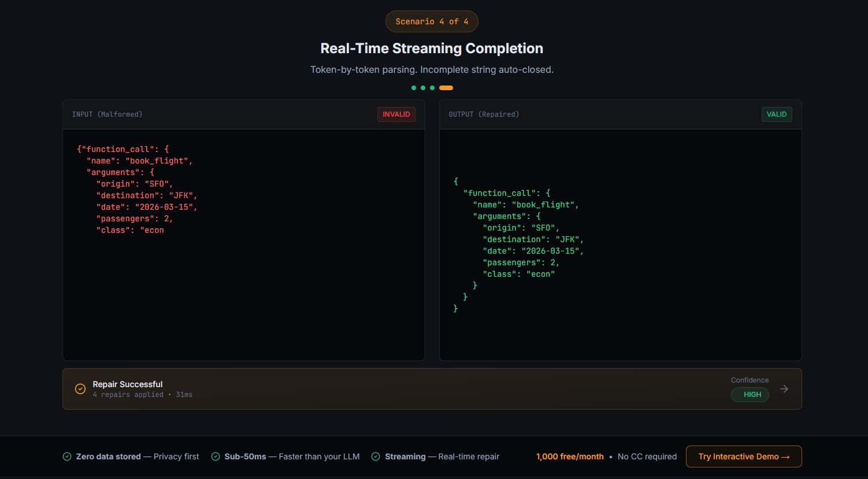Click the 'Zero data stored — Privacy first' text
Viewport: 868px width, 479px height.
(x=138, y=456)
